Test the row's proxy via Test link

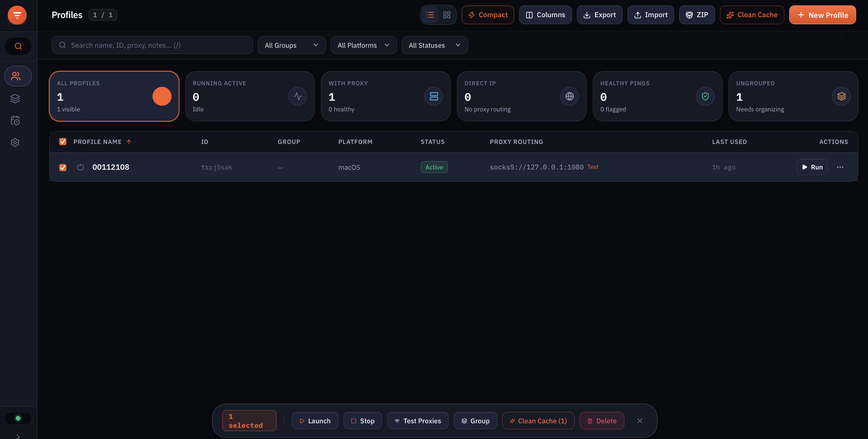(x=593, y=167)
